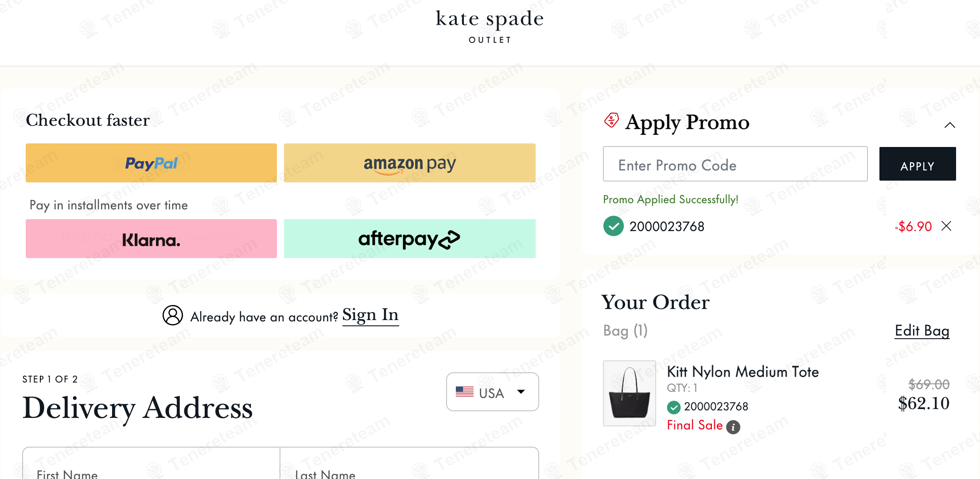Open the Kitt Nylon Medium Tote thumbnail
The image size is (980, 479).
coord(629,393)
